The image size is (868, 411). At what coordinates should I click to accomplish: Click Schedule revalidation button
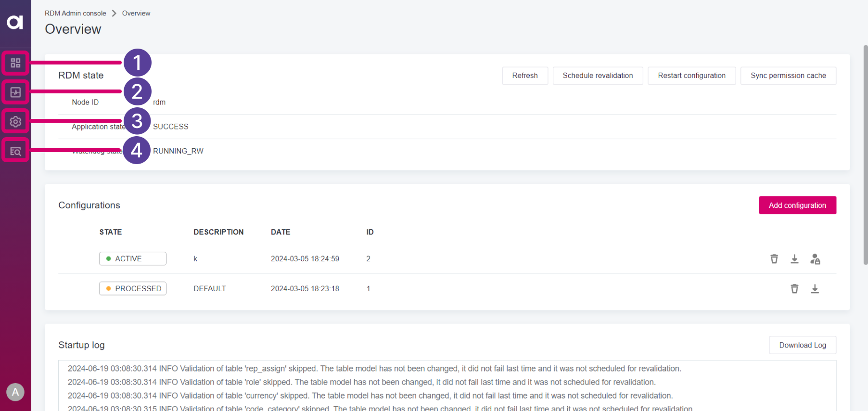[598, 76]
